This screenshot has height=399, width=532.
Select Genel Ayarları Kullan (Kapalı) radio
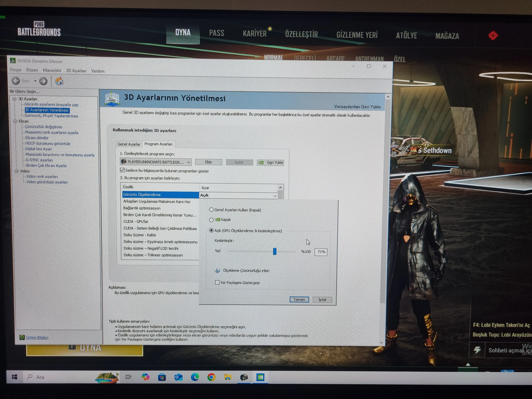[x=211, y=210]
